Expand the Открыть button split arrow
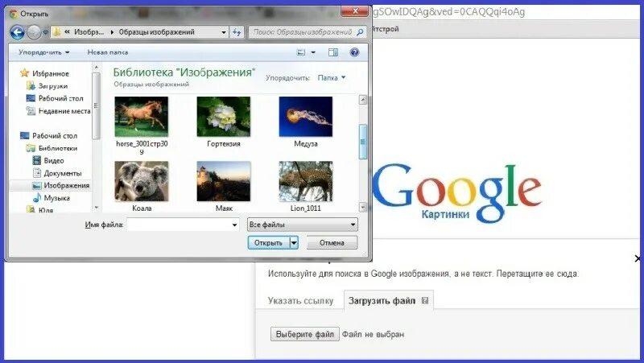The width and height of the screenshot is (644, 363). (x=294, y=243)
